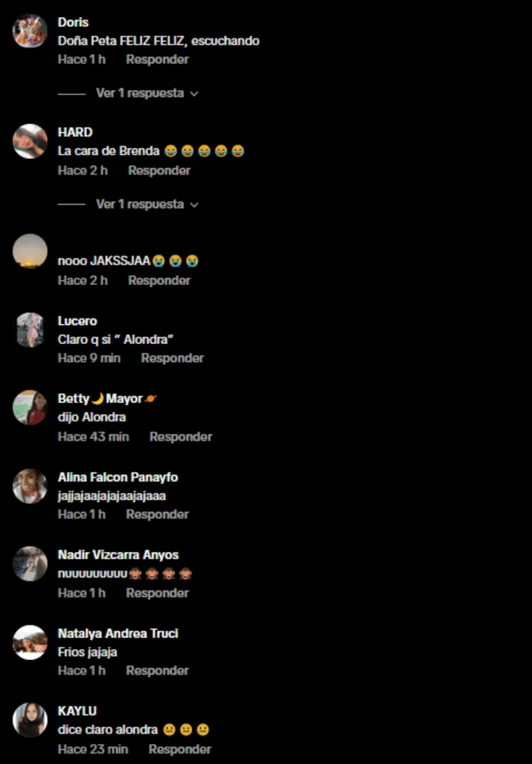Open Alina Falcon Panayfo's avatar
Screen dimensions: 532x764
[29, 486]
